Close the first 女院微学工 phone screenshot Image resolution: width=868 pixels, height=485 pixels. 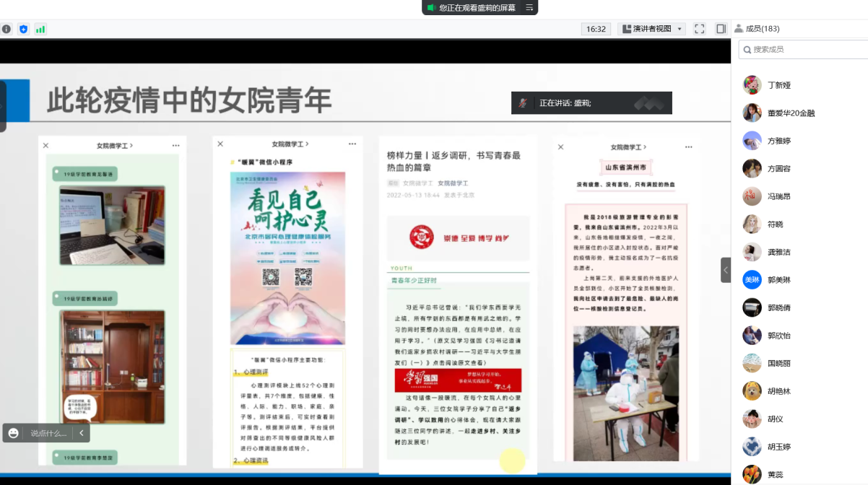point(45,145)
